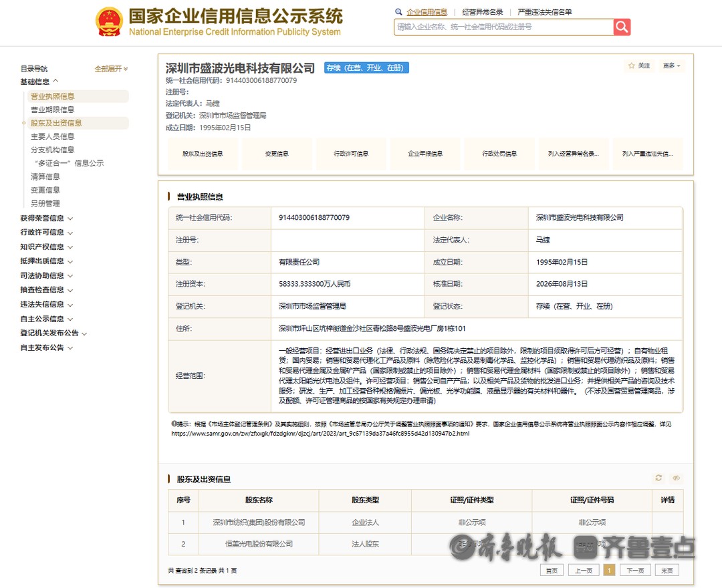Click the 详情 column header
The height and width of the screenshot is (588, 722).
tap(668, 500)
